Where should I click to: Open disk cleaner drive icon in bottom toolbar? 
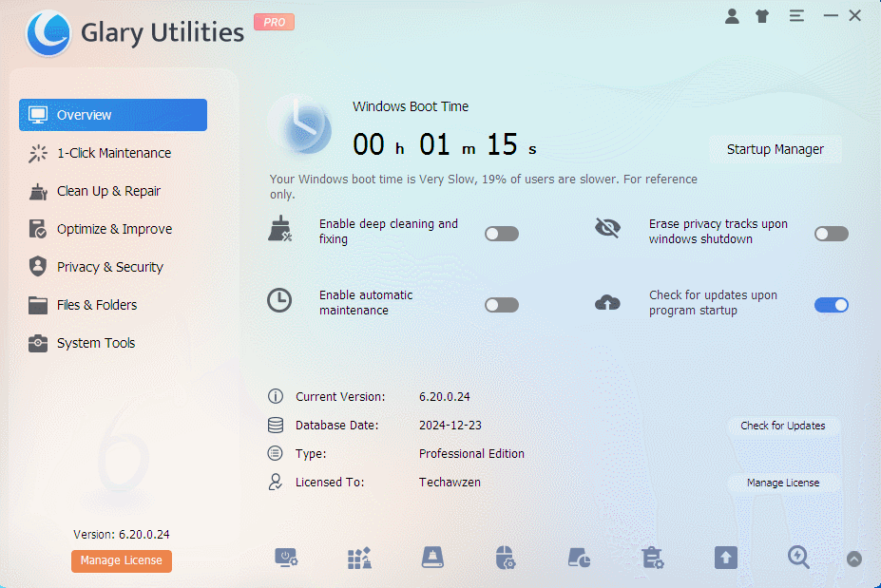pyautogui.click(x=432, y=558)
